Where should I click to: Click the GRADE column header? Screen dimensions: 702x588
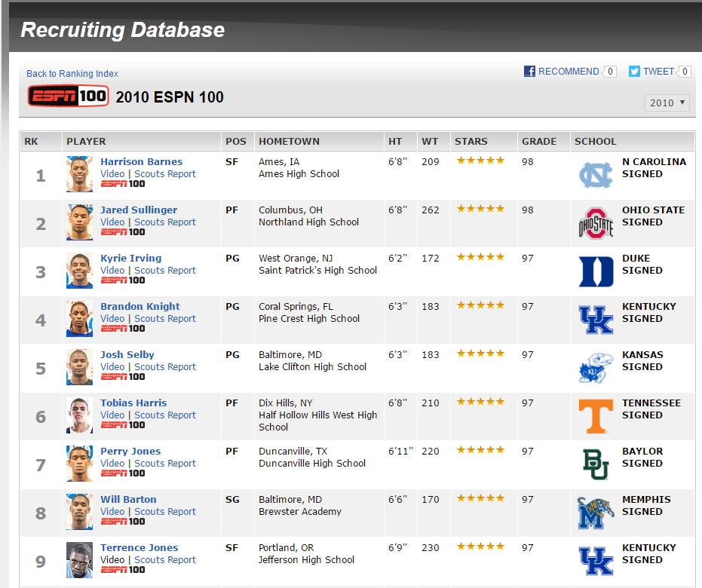(538, 141)
